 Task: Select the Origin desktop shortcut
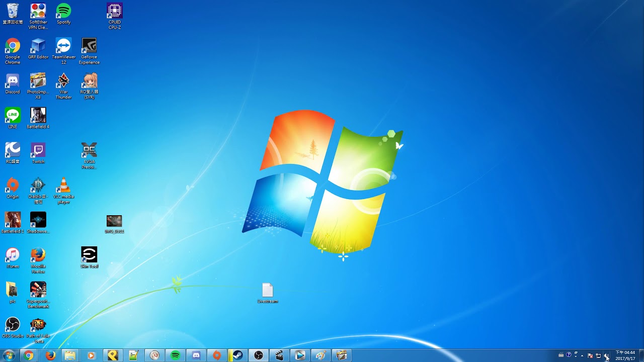point(13,188)
